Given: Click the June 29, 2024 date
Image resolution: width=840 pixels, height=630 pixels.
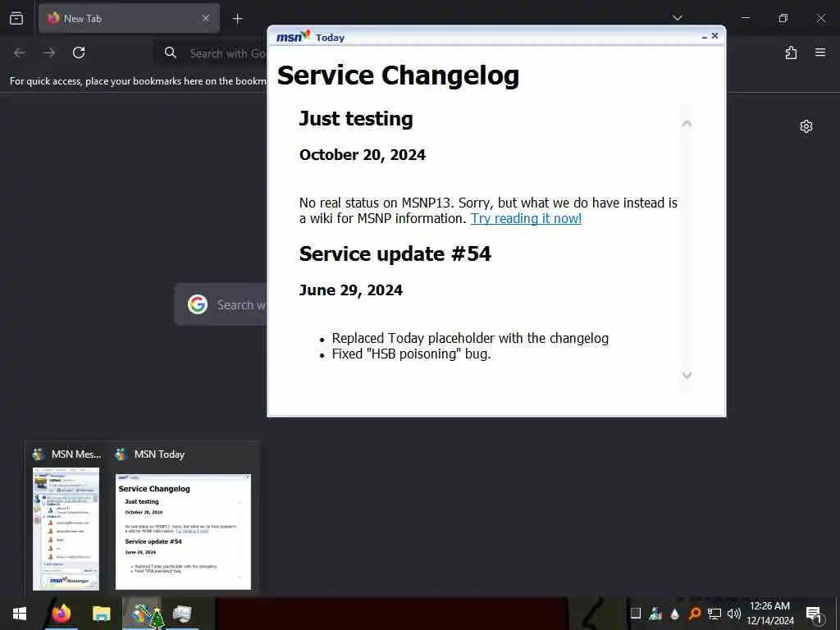Looking at the screenshot, I should (x=351, y=290).
